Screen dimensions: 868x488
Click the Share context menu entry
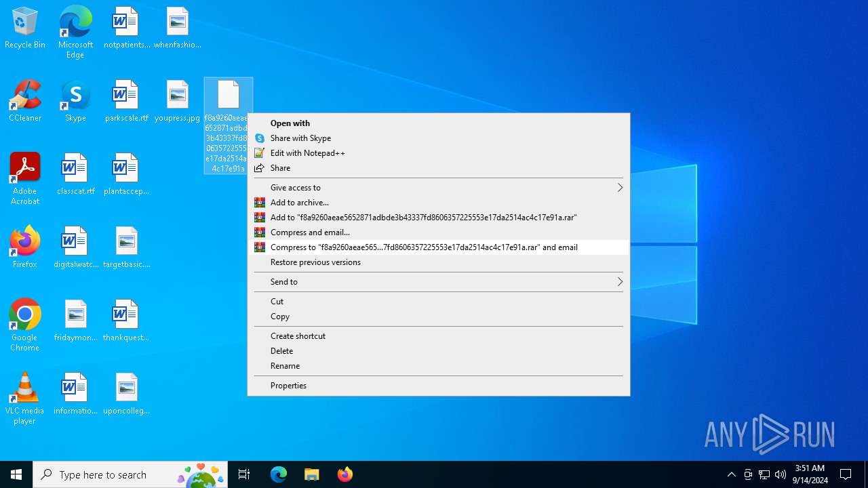[x=438, y=168]
